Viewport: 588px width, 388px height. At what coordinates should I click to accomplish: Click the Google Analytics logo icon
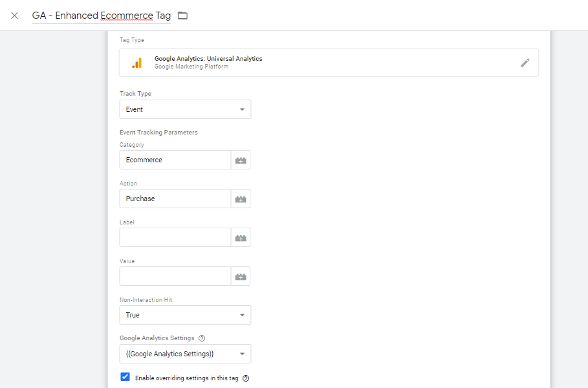coord(136,63)
